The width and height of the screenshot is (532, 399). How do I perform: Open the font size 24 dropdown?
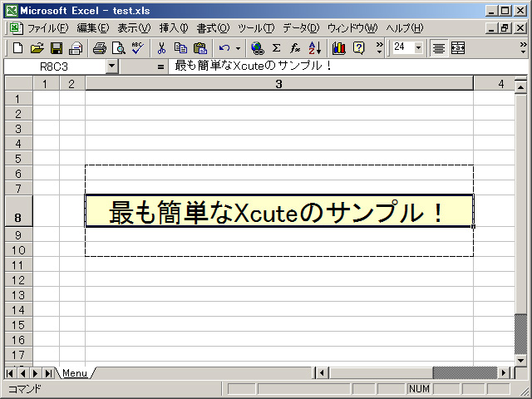point(419,48)
